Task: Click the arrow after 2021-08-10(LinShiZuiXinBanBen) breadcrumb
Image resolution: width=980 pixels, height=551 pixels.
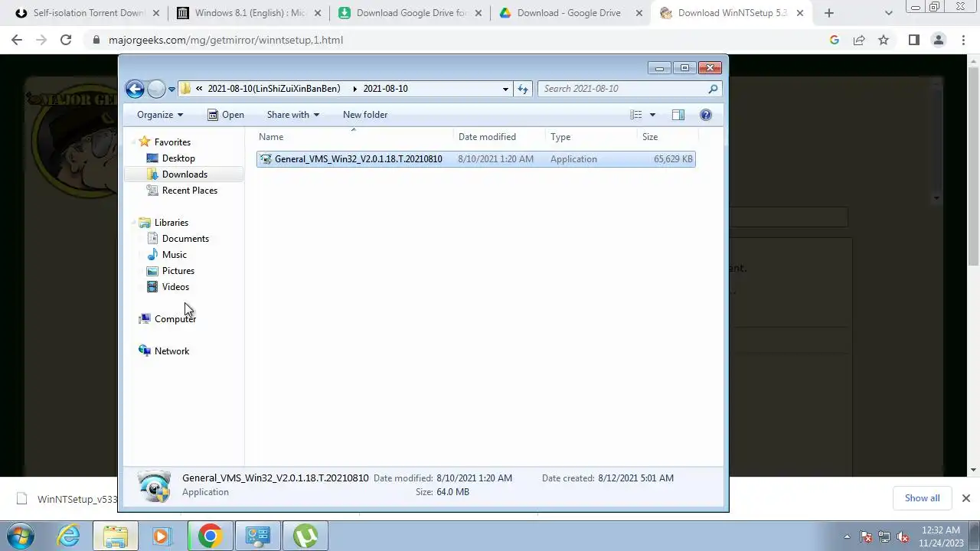Action: pos(354,89)
